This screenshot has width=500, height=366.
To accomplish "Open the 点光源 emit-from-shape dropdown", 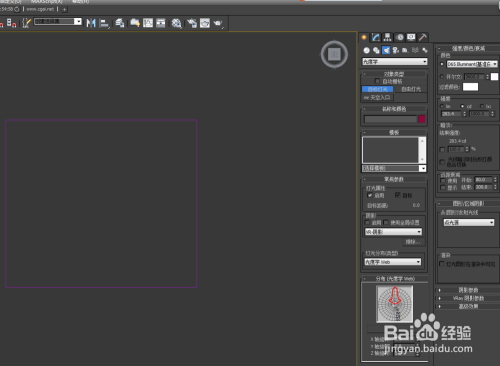I will pos(468,222).
